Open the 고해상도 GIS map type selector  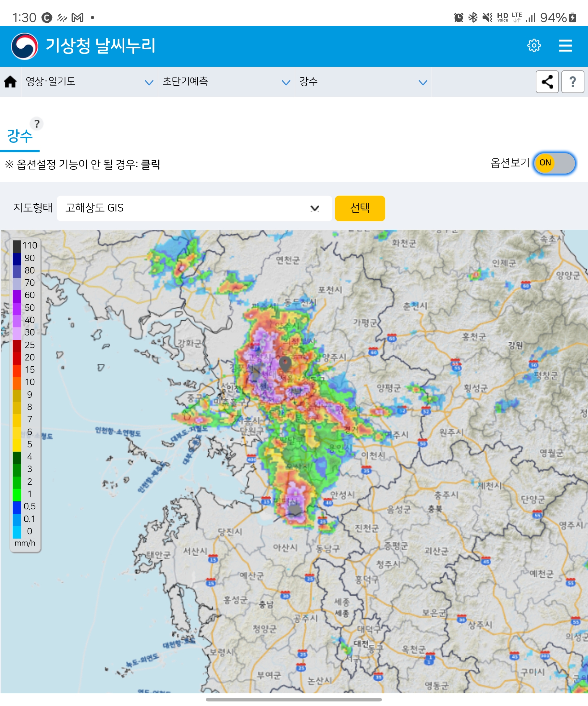pos(194,208)
